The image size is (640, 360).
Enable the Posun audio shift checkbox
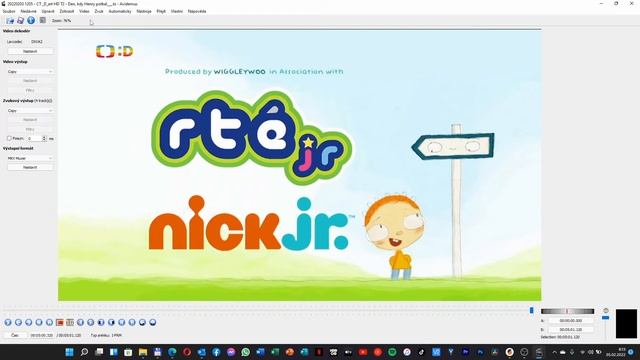(x=9, y=138)
